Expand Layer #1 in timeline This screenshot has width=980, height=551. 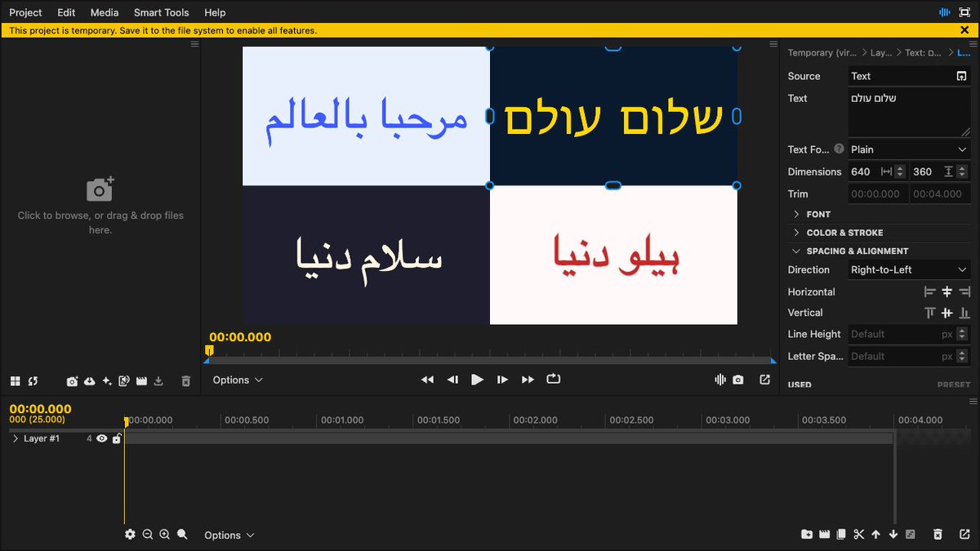pyautogui.click(x=16, y=438)
